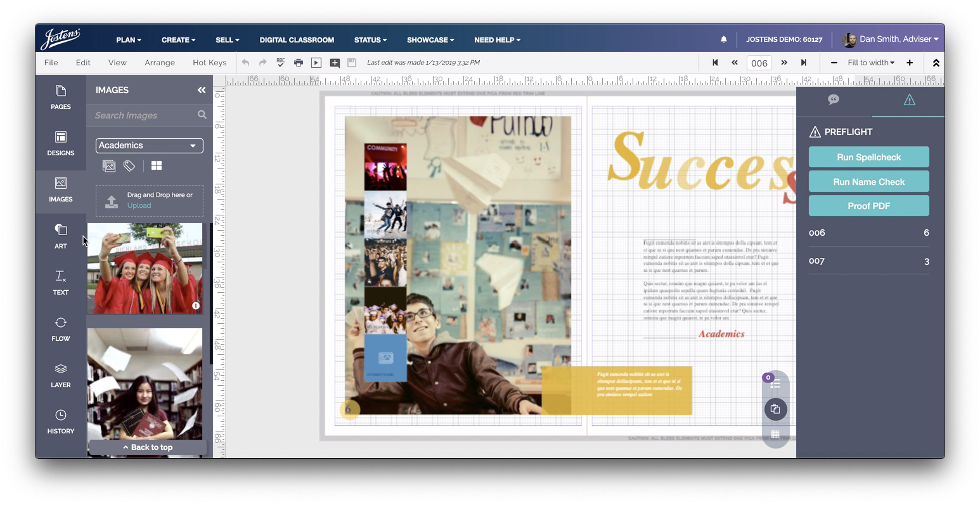Open the Fill to width dropdown
This screenshot has width=980, height=505.
[x=871, y=63]
